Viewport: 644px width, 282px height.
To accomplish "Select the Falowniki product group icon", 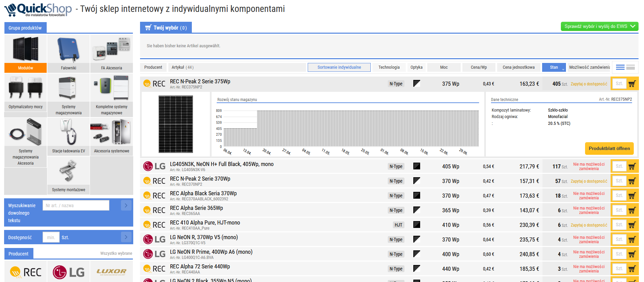I will (x=68, y=53).
